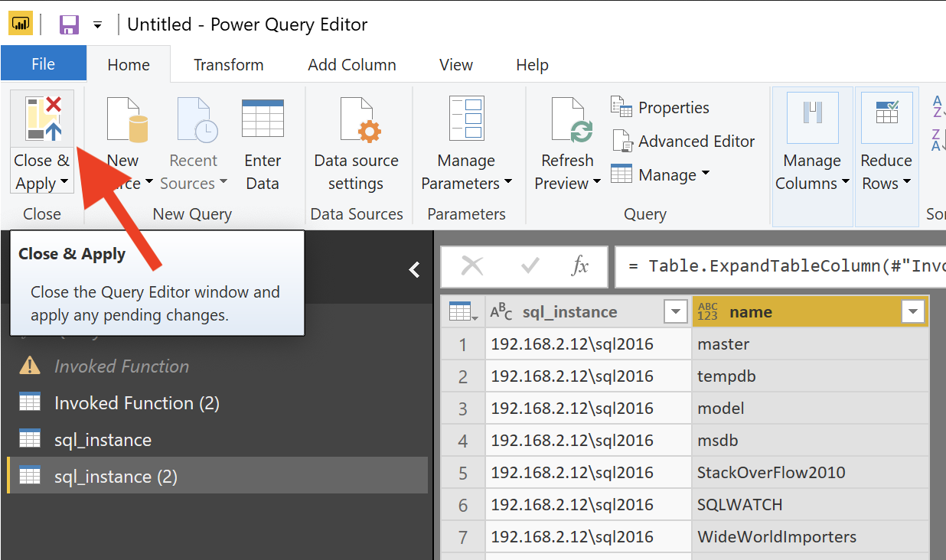Switch to the View ribbon tab
The image size is (946, 560).
[456, 65]
